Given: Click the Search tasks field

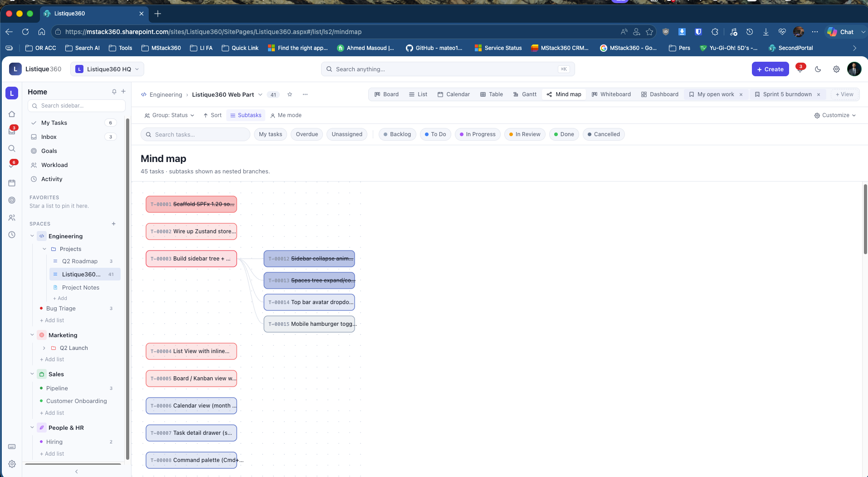Looking at the screenshot, I should pos(195,134).
